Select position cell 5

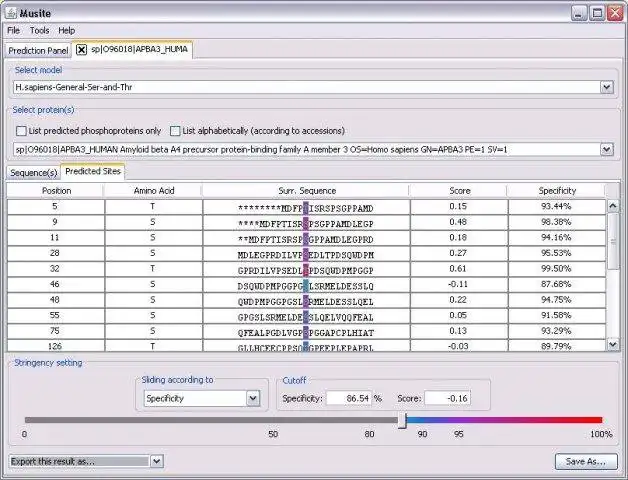coord(56,207)
